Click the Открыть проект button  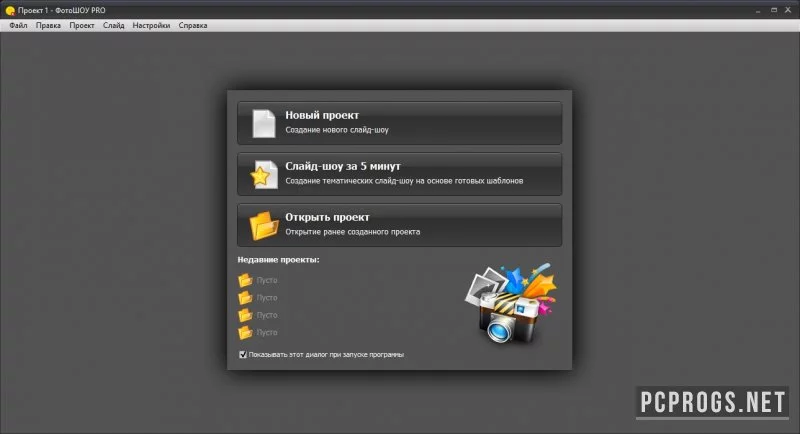399,225
